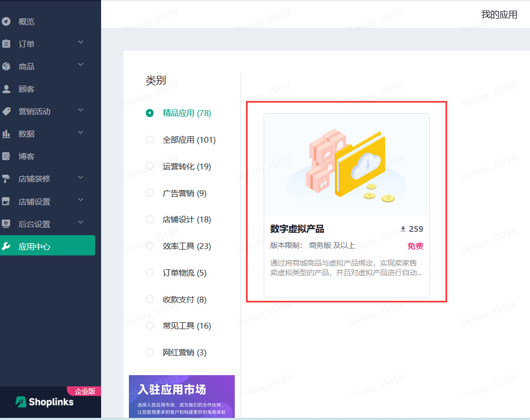Click the 商品 products icon
The width and height of the screenshot is (530, 420).
pos(7,65)
